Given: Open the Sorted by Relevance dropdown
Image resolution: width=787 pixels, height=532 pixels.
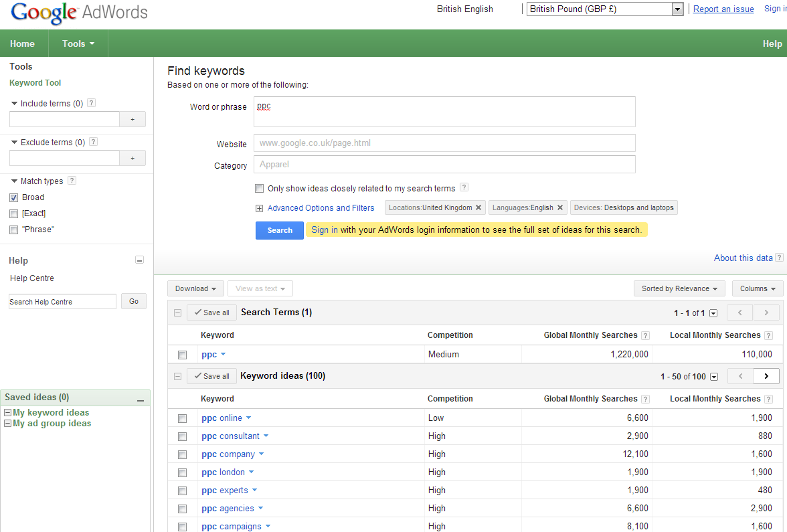Looking at the screenshot, I should tap(680, 288).
